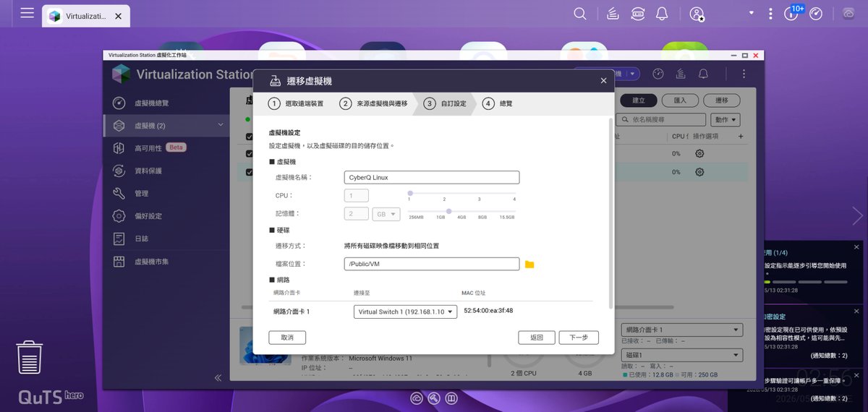Screen dimensions: 868x412
Task: Click the memory slider at 4GB mark
Action: [461, 211]
